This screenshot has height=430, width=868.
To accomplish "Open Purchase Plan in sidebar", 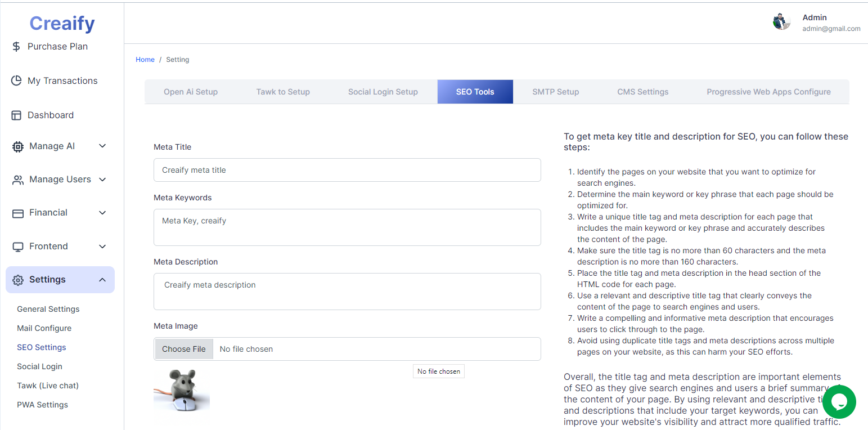I will [x=57, y=47].
